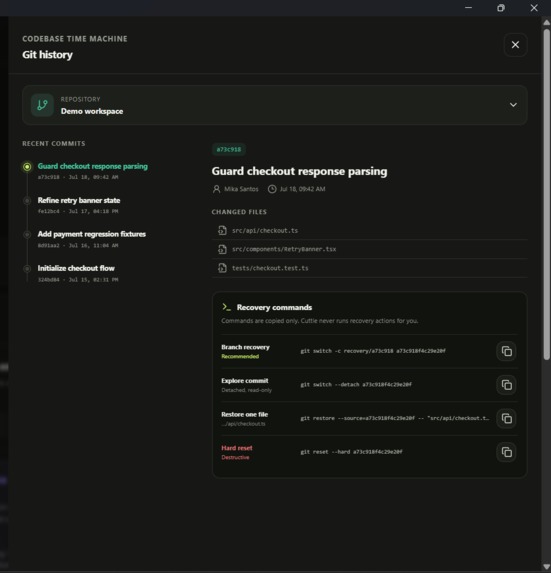Click the Guard checkout response parsing heading
Image resolution: width=551 pixels, height=573 pixels.
pos(299,171)
